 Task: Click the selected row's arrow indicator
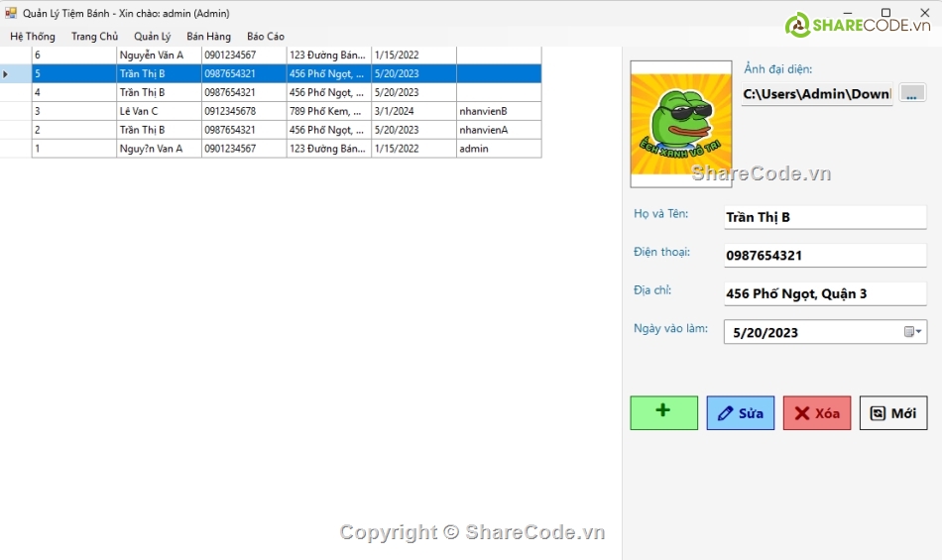pos(8,74)
